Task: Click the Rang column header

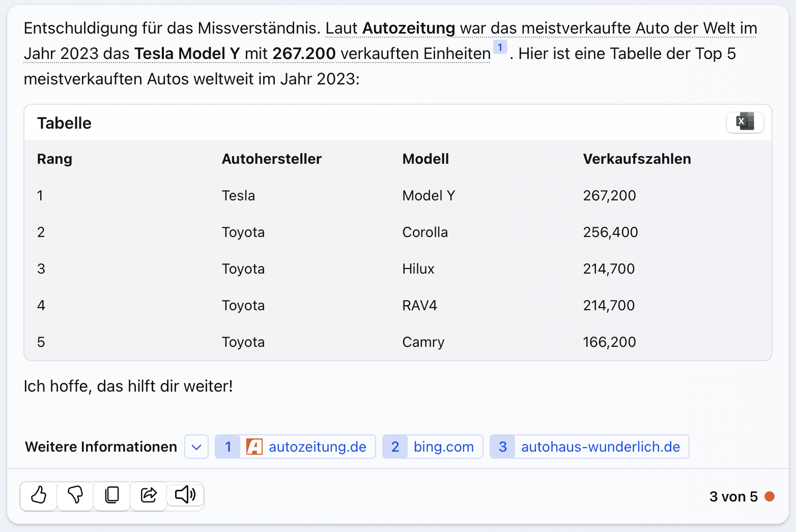Action: [x=54, y=159]
